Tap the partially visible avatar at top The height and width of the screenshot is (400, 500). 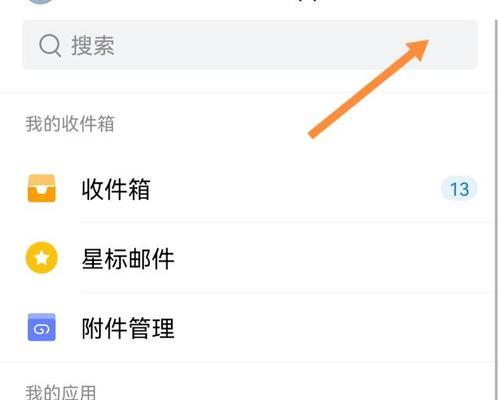tap(40, 2)
